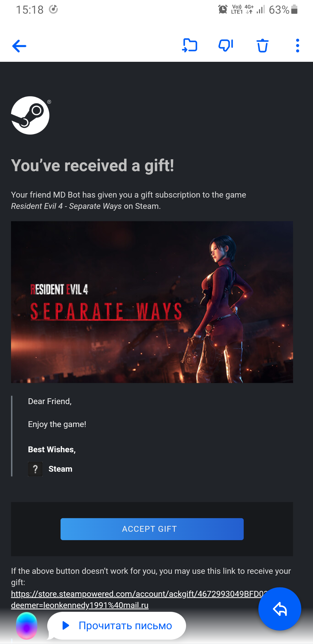313x644 pixels.
Task: Tap the 'Resident Evil 4 - Separate Ways' game title text
Action: click(66, 206)
